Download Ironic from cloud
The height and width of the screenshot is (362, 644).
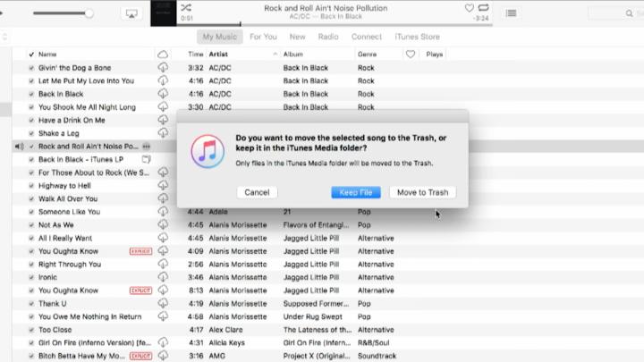point(163,277)
